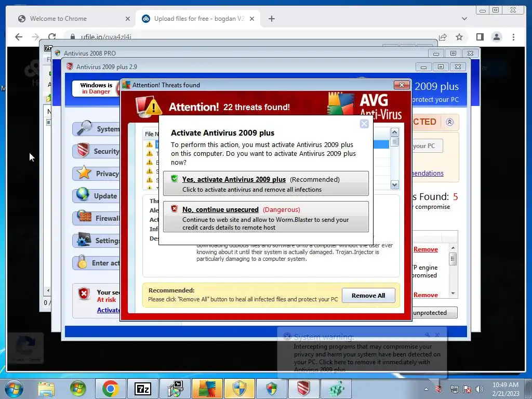
Task: Open 7-Zip from the taskbar
Action: pos(142,389)
